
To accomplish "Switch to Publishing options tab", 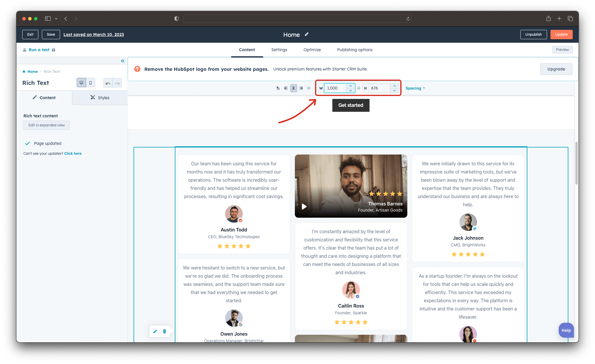I will pos(355,50).
